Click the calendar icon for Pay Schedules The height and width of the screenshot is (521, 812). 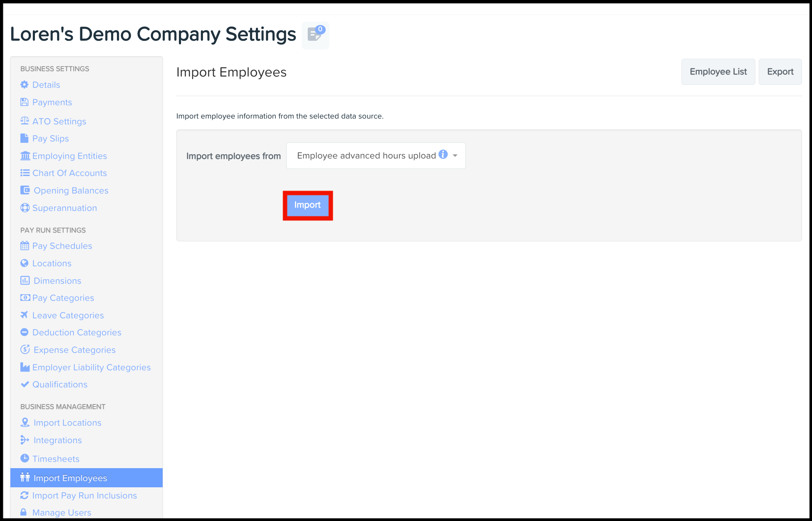tap(25, 246)
